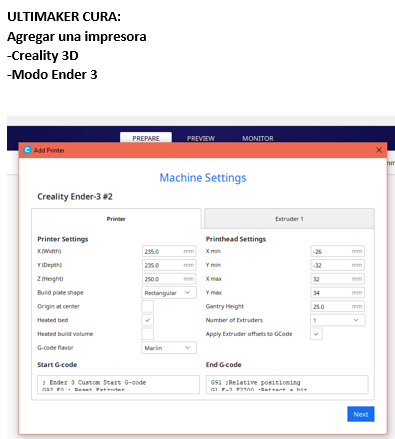Switch to the MONITOR stage tab
Screen dimensions: 395x439
click(x=258, y=138)
